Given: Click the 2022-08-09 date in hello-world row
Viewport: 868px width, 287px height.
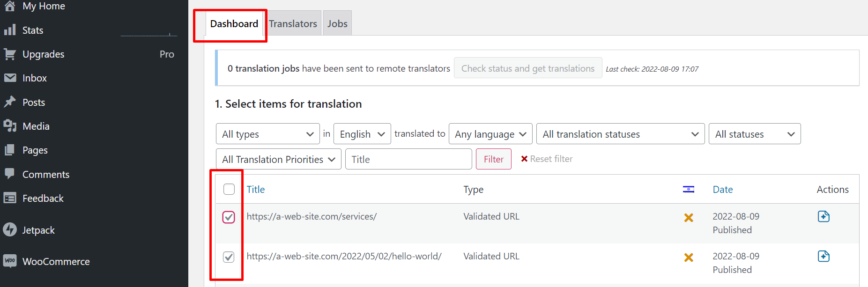Looking at the screenshot, I should [x=736, y=256].
